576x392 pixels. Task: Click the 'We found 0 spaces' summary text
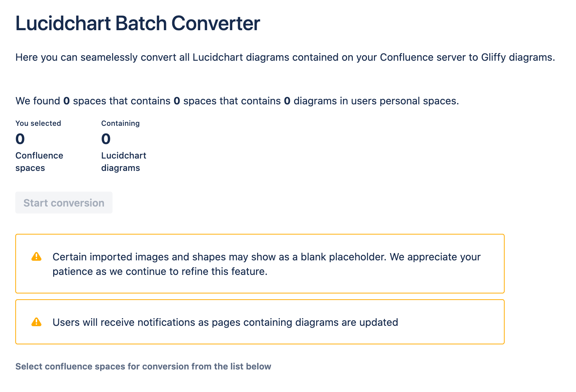(237, 101)
